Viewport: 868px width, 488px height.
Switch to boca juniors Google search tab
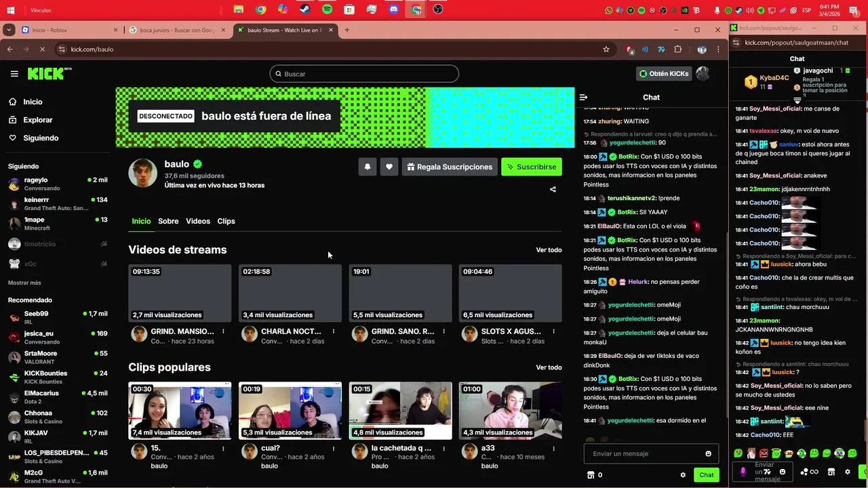pyautogui.click(x=178, y=30)
